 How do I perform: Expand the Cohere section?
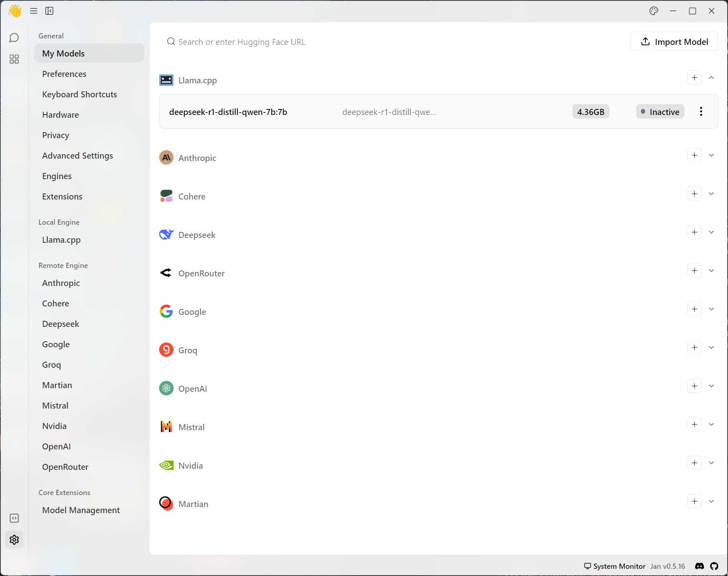(x=711, y=193)
